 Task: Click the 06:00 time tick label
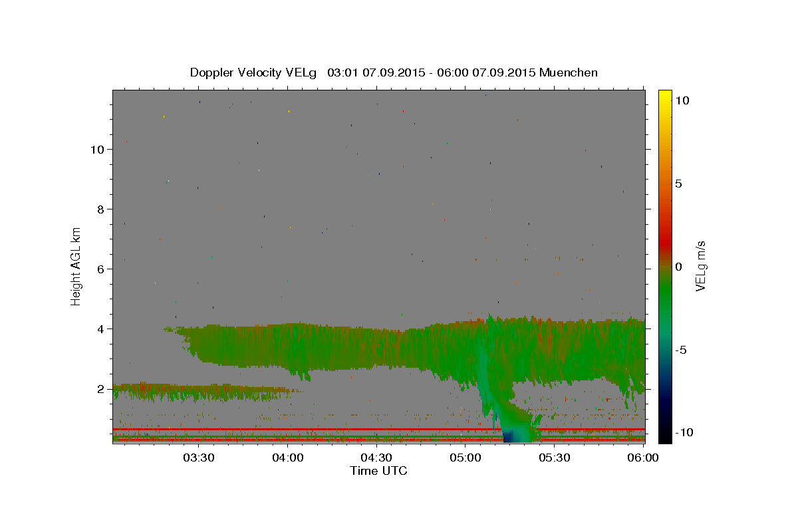tap(643, 458)
